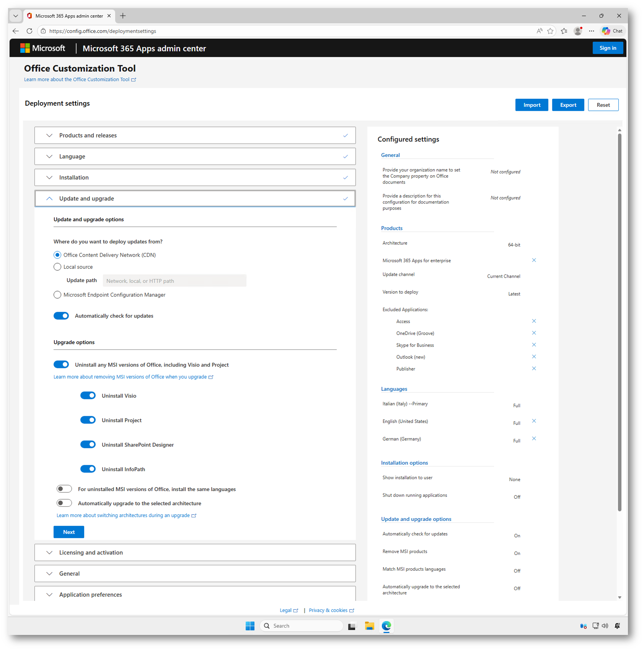Open Task View on the taskbar
The image size is (644, 651).
click(352, 626)
